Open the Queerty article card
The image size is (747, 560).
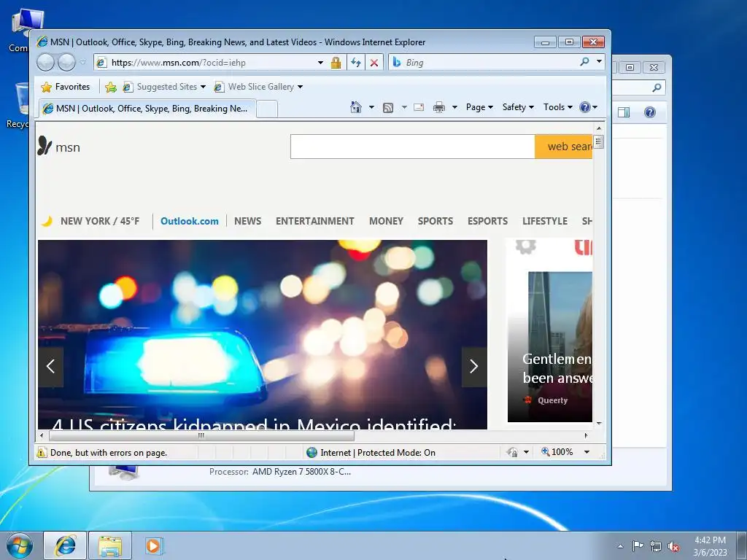[550, 346]
